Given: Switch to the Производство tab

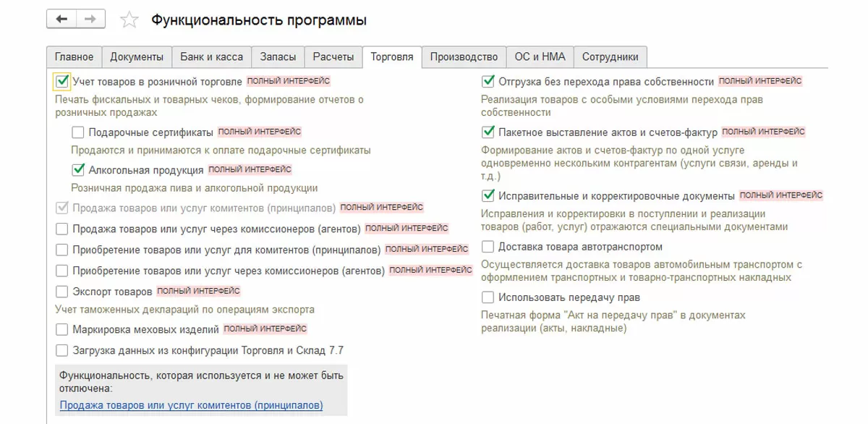Looking at the screenshot, I should (x=464, y=57).
